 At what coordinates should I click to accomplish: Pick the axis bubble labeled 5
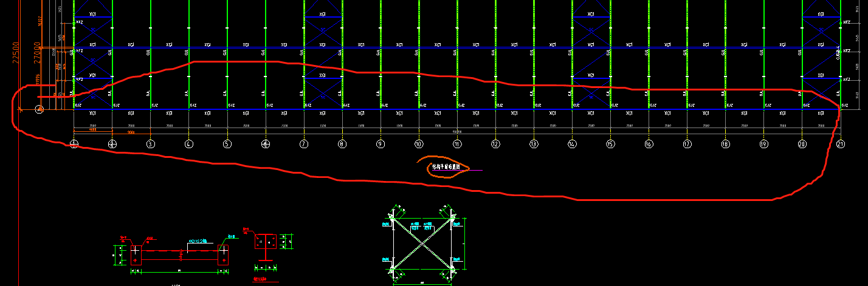tap(227, 144)
